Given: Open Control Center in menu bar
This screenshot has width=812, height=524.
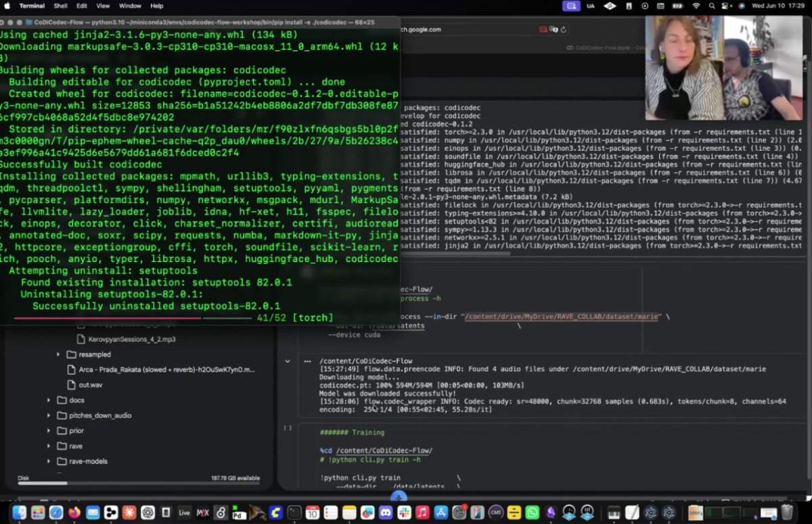Looking at the screenshot, I should click(x=724, y=5).
